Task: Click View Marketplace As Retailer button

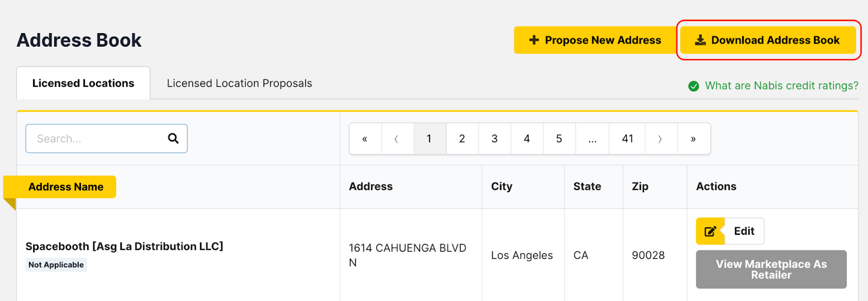Action: (x=771, y=270)
